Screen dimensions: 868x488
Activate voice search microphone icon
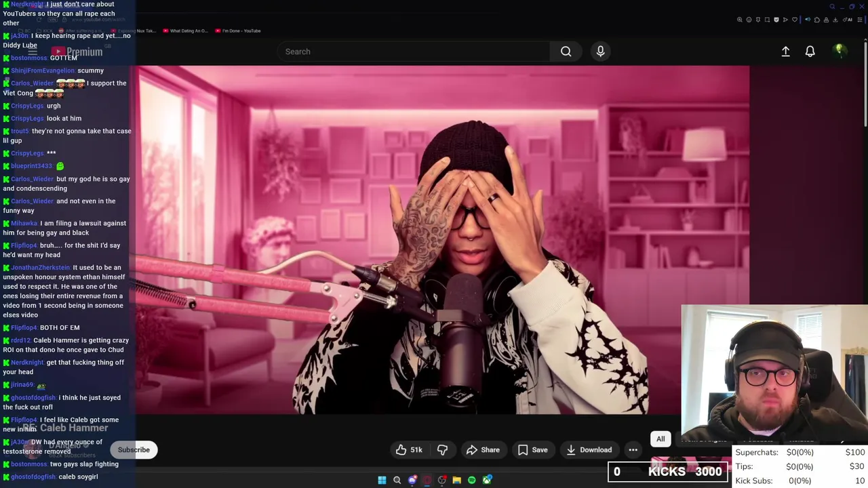(600, 52)
